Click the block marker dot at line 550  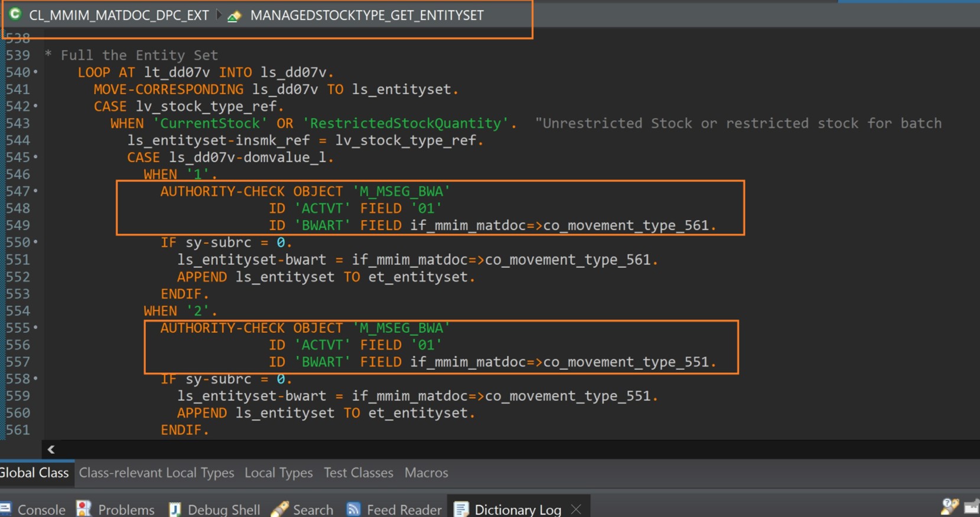[35, 242]
